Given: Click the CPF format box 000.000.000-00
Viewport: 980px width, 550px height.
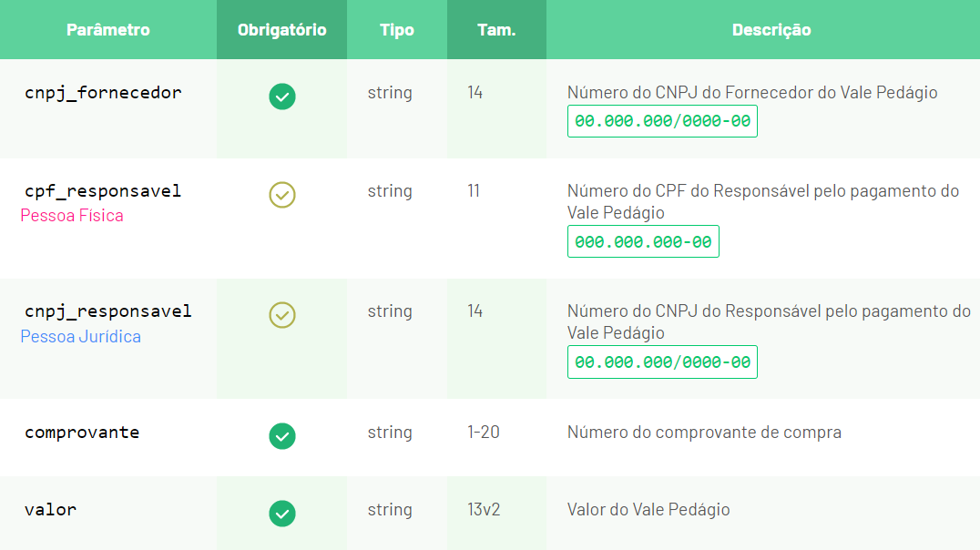Looking at the screenshot, I should 643,241.
